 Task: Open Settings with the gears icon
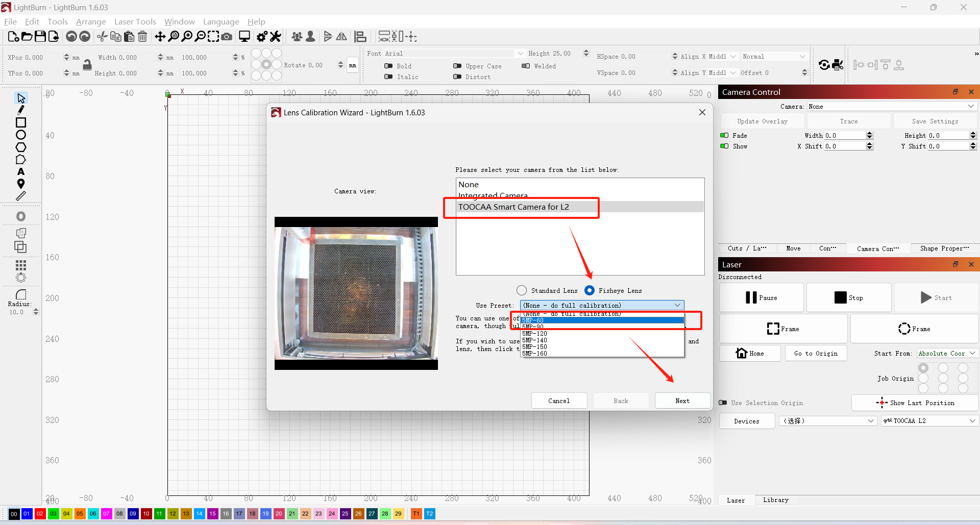262,36
